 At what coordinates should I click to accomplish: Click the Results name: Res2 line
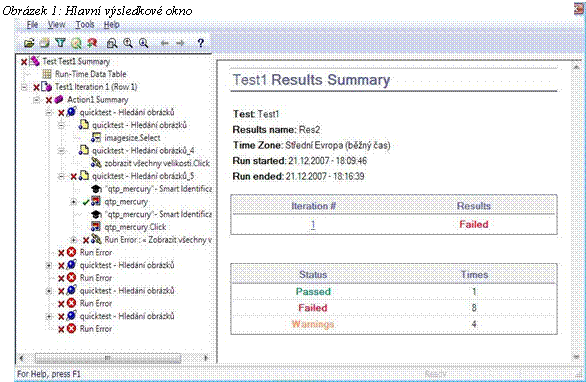(277, 130)
